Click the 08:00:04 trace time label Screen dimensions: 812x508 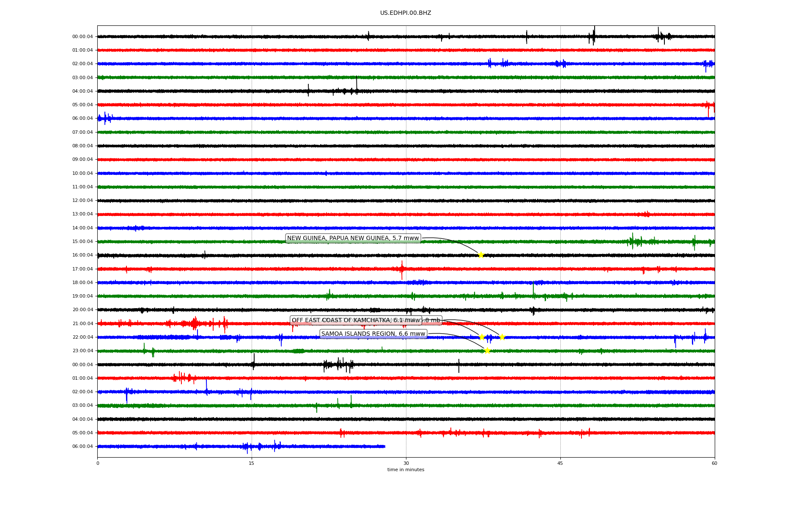[x=82, y=146]
